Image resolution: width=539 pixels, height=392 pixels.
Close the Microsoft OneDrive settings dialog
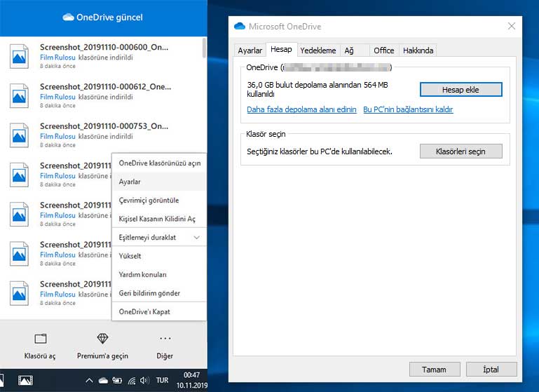512,26
